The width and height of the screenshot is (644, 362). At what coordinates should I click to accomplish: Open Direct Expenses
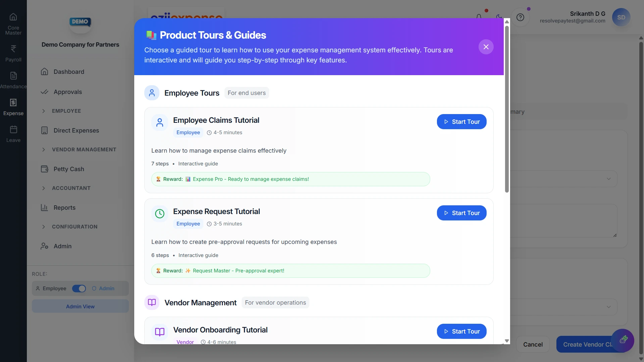click(76, 130)
